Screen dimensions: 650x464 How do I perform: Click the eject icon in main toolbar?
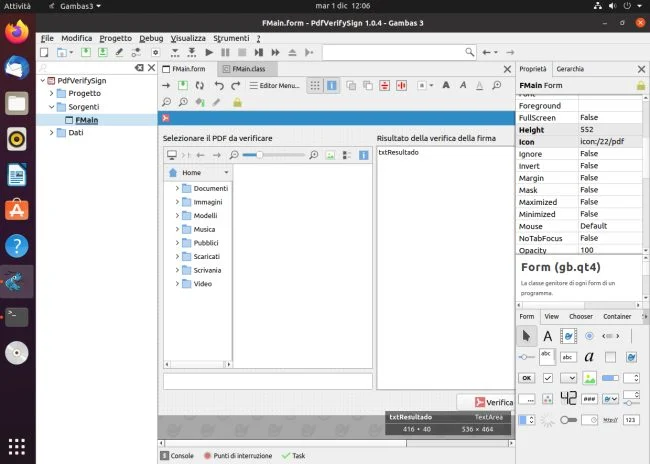click(292, 52)
